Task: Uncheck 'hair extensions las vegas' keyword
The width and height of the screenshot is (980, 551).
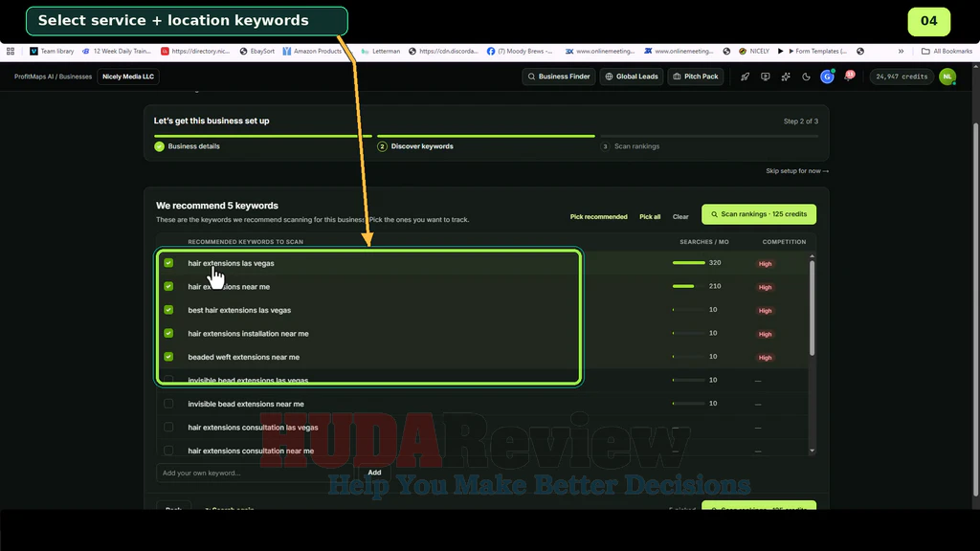Action: (x=168, y=263)
